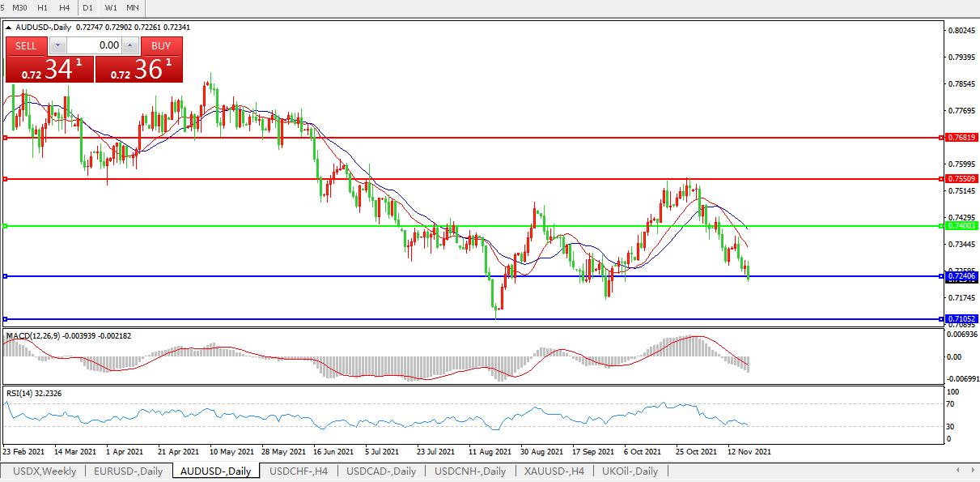Viewport: 980px width, 482px height.
Task: Select the green 0.74003 horizontal line label
Action: (961, 226)
